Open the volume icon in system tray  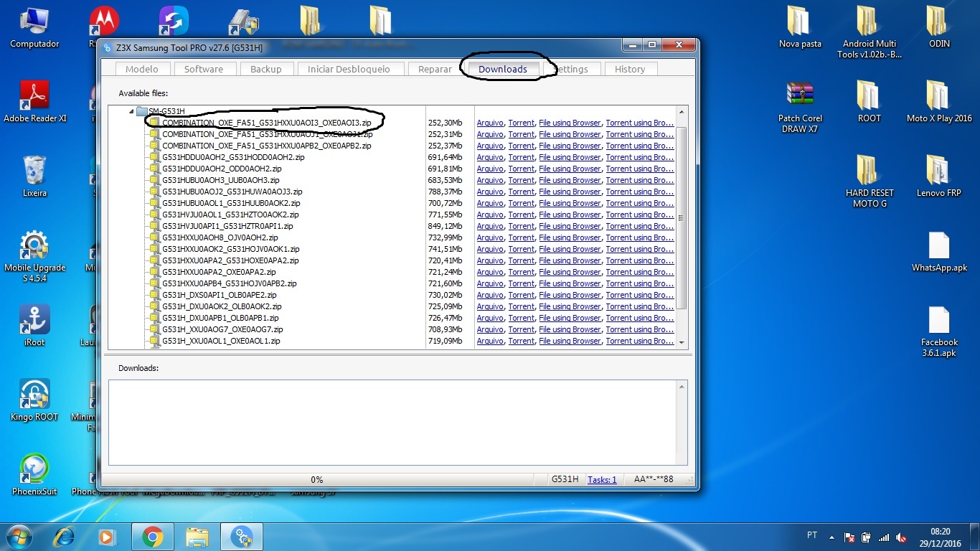pos(902,537)
